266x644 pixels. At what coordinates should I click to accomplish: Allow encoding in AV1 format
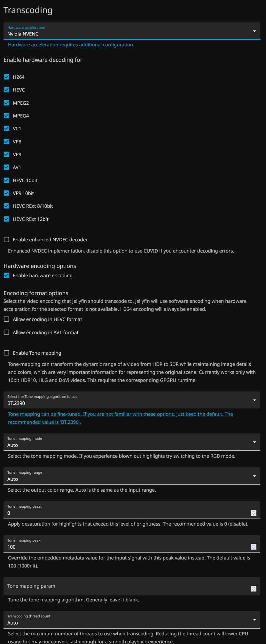pyautogui.click(x=6, y=332)
